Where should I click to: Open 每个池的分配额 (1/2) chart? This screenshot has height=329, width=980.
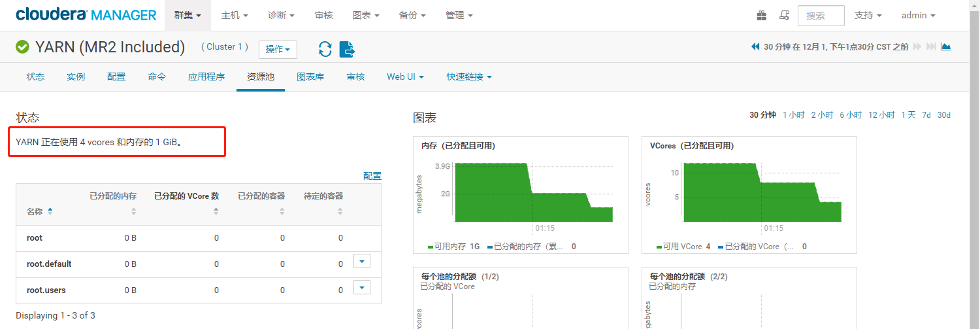click(x=521, y=298)
